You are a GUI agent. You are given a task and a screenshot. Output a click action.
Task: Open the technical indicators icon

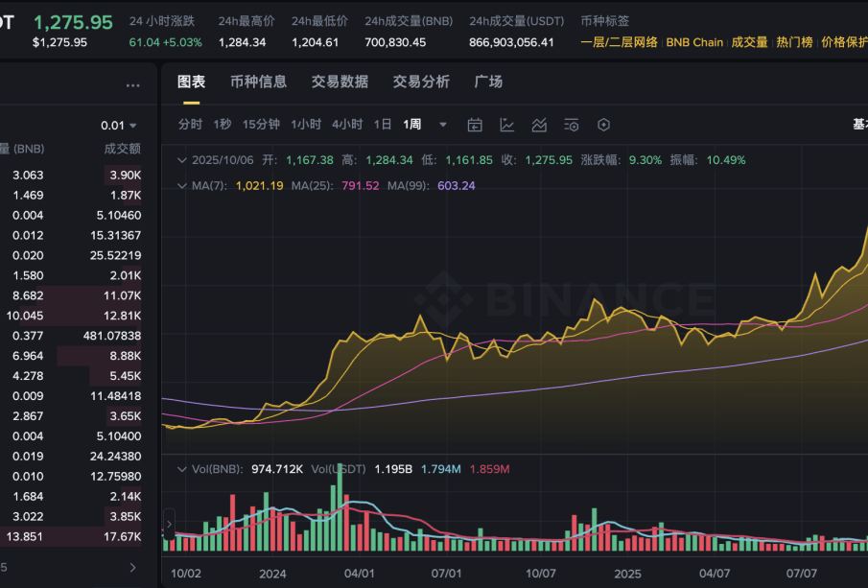pyautogui.click(x=539, y=125)
